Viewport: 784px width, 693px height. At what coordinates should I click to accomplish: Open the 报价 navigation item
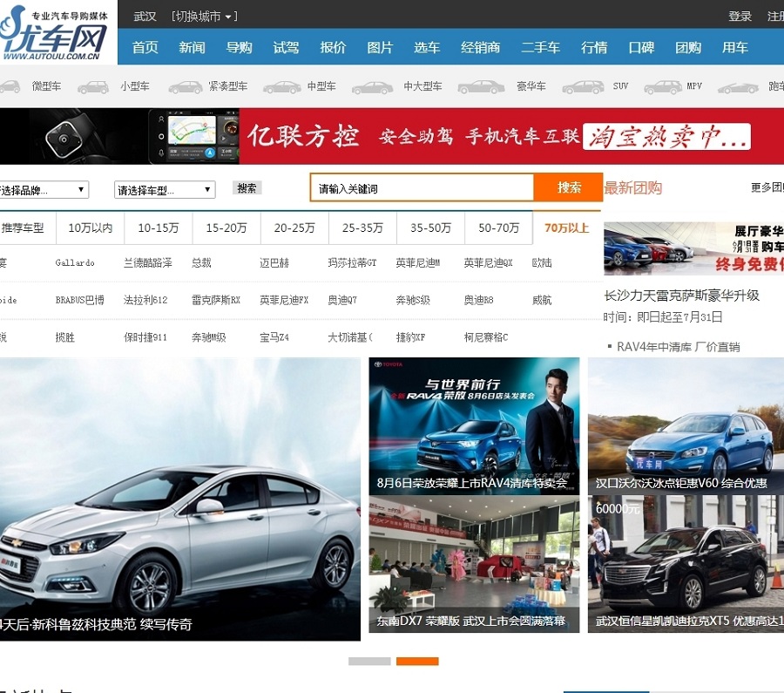pyautogui.click(x=333, y=48)
